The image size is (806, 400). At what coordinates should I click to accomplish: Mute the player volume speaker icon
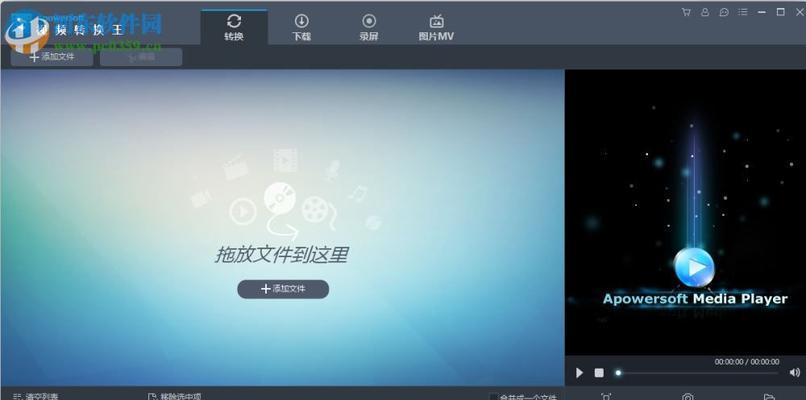pyautogui.click(x=795, y=373)
